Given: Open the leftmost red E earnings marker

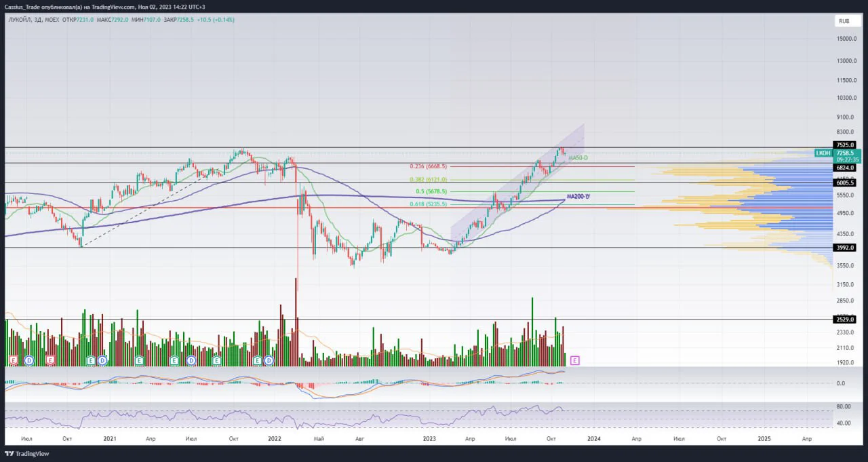Looking at the screenshot, I should (x=13, y=361).
